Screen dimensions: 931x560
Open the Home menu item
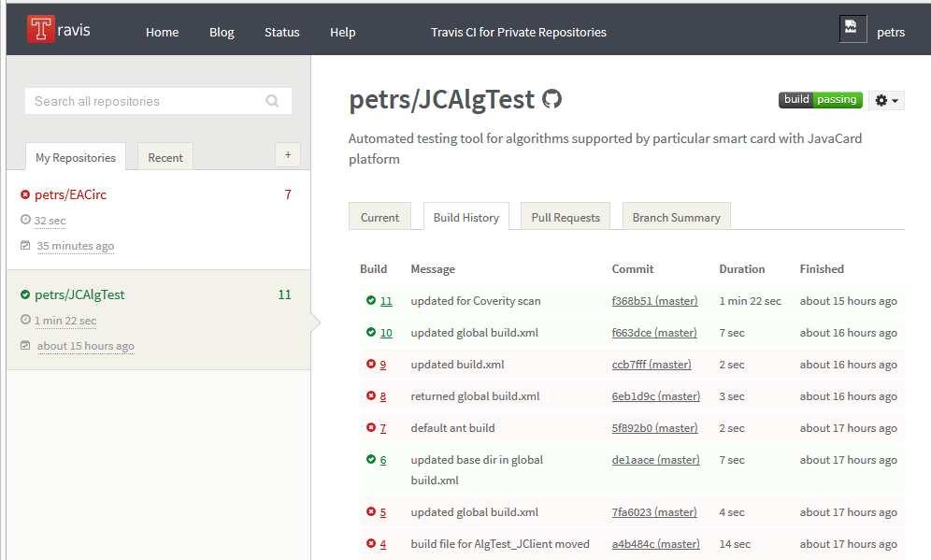click(x=162, y=32)
